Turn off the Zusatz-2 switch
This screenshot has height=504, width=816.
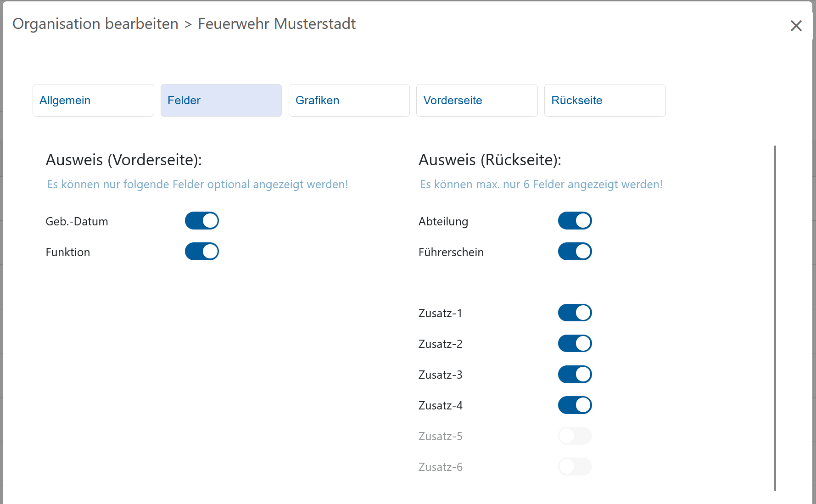(575, 343)
